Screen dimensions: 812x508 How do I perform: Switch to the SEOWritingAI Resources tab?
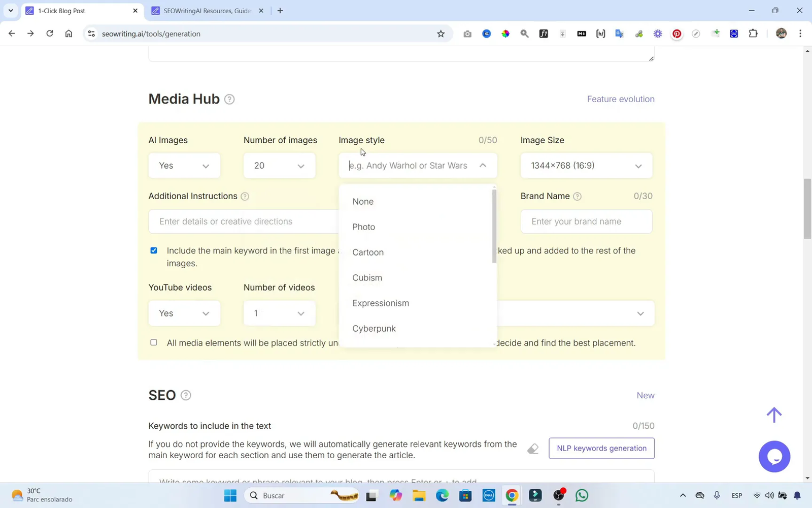point(203,10)
